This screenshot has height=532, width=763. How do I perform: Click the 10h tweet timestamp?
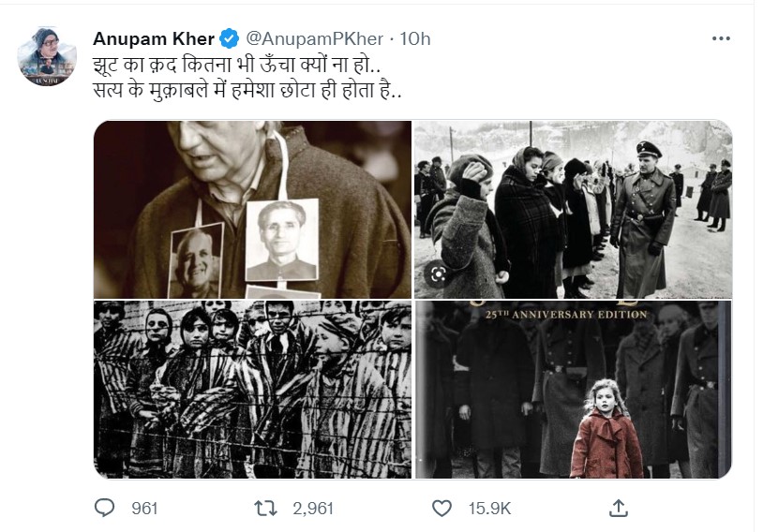pyautogui.click(x=415, y=39)
